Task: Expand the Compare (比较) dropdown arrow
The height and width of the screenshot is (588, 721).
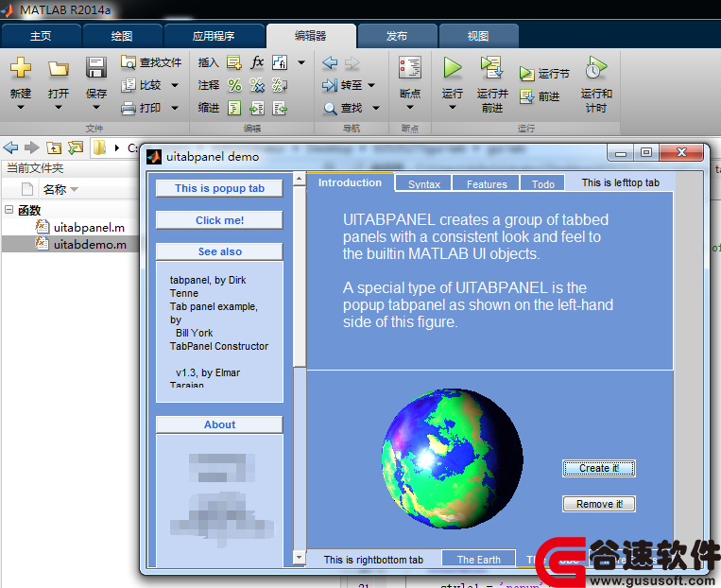Action: pos(175,85)
